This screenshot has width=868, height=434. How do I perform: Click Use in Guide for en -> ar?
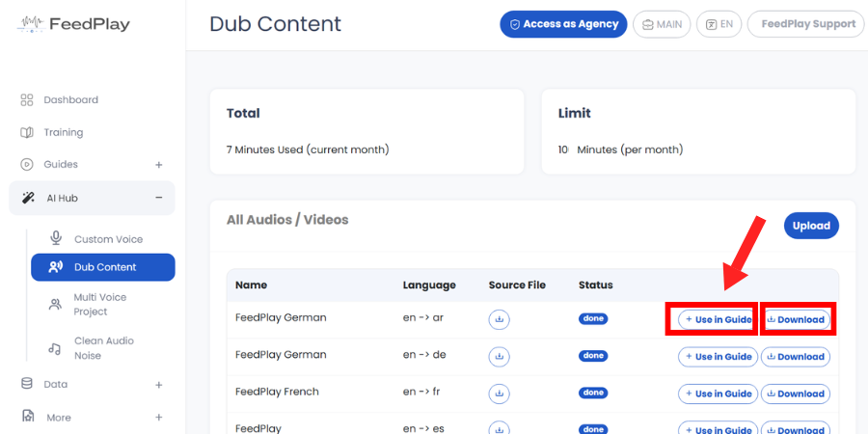718,319
